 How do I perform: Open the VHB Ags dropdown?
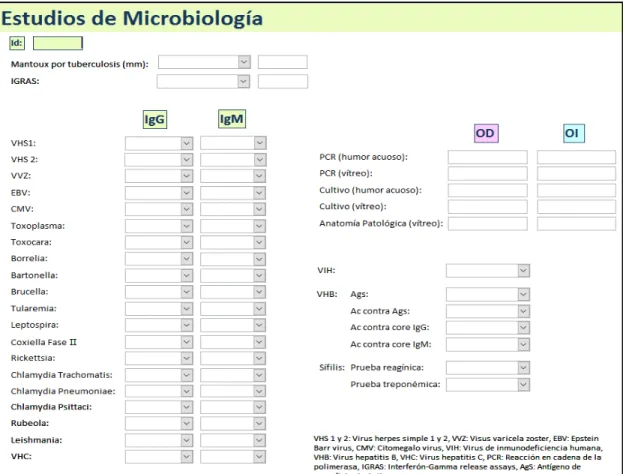524,294
